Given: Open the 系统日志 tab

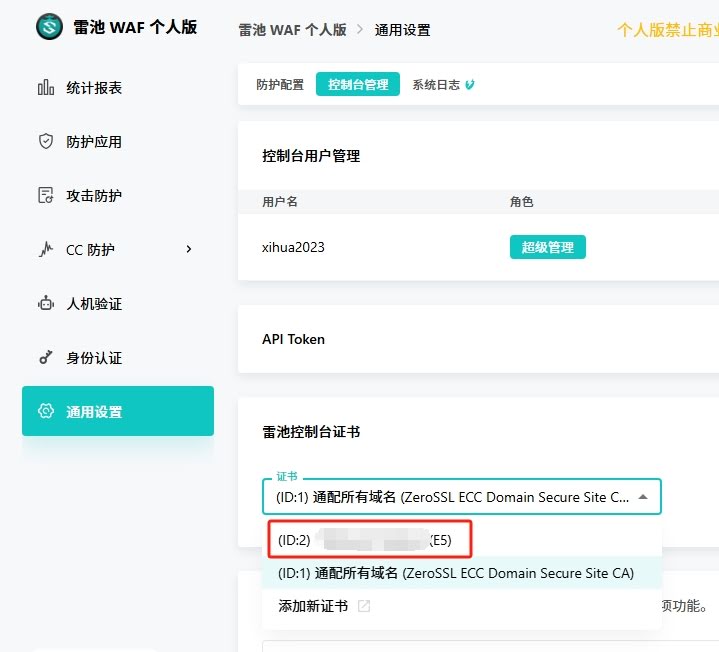Looking at the screenshot, I should (437, 85).
